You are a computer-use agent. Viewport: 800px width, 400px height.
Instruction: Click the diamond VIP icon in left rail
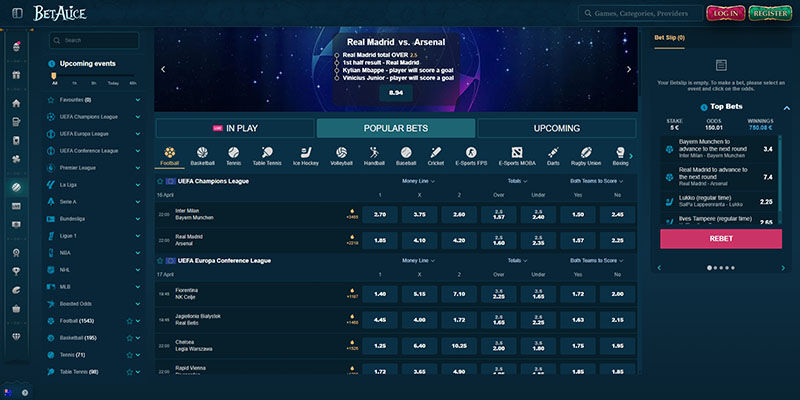tap(16, 337)
